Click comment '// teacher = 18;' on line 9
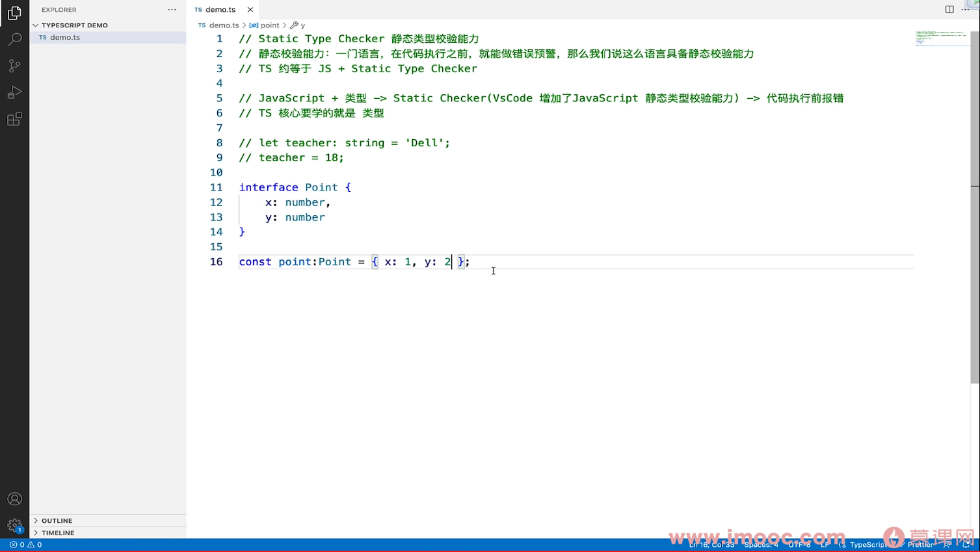The image size is (980, 552). click(x=291, y=158)
